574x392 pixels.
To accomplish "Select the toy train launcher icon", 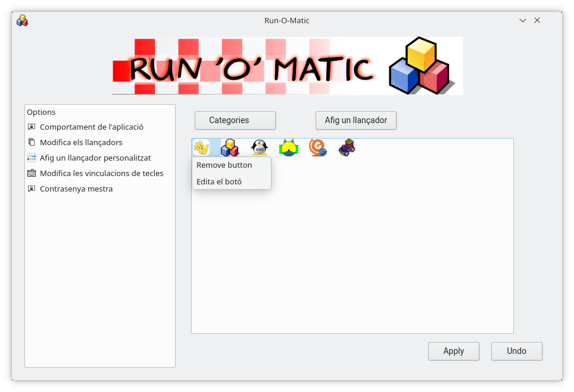I will pos(347,148).
